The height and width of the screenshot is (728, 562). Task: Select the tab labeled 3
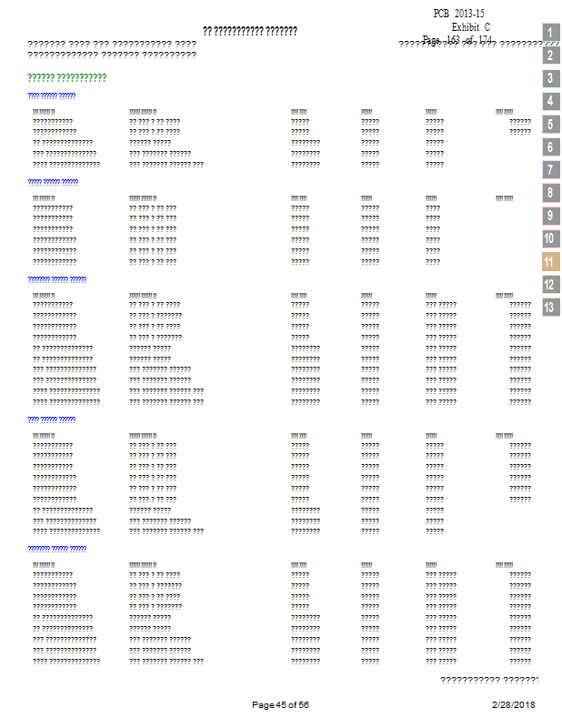click(x=550, y=78)
